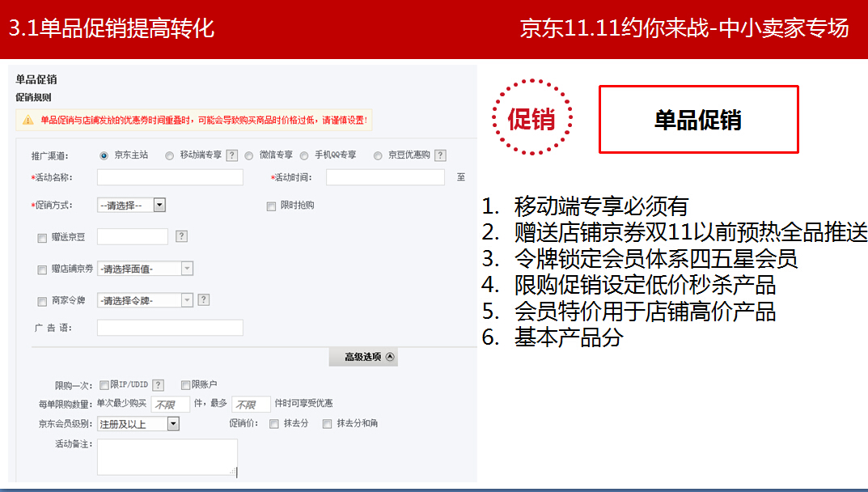
Task: Click help icon next to 商家令牌 dropdown
Action: [x=204, y=299]
